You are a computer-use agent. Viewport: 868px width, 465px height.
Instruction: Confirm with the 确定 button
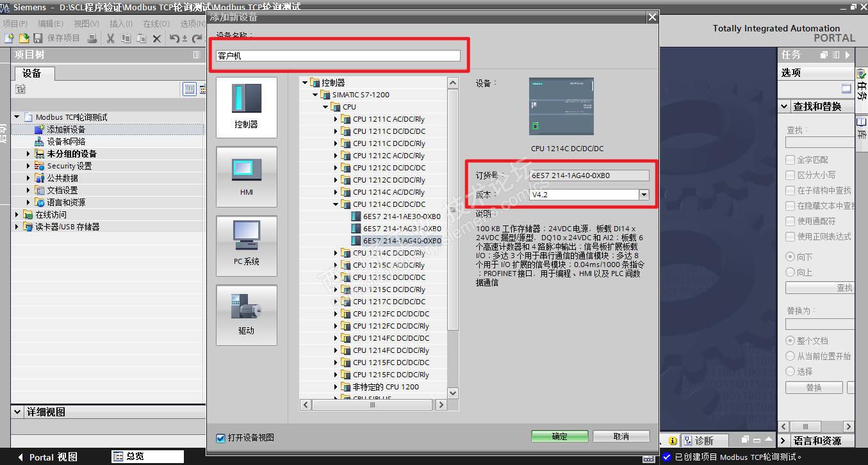(559, 436)
